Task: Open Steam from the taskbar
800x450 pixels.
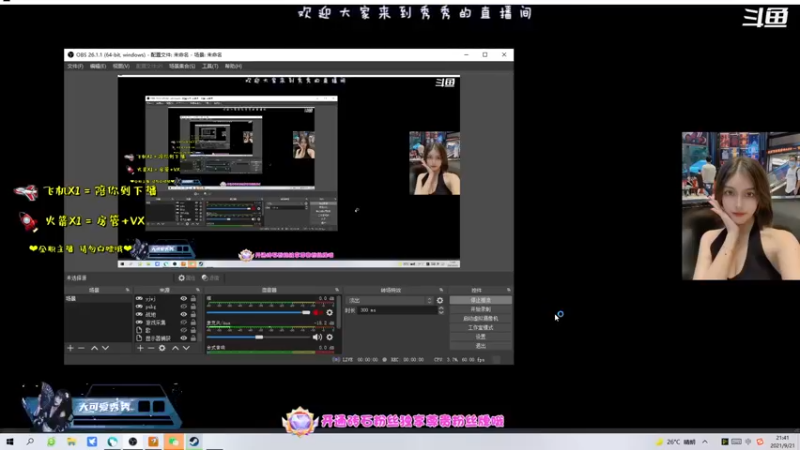Action: click(194, 441)
